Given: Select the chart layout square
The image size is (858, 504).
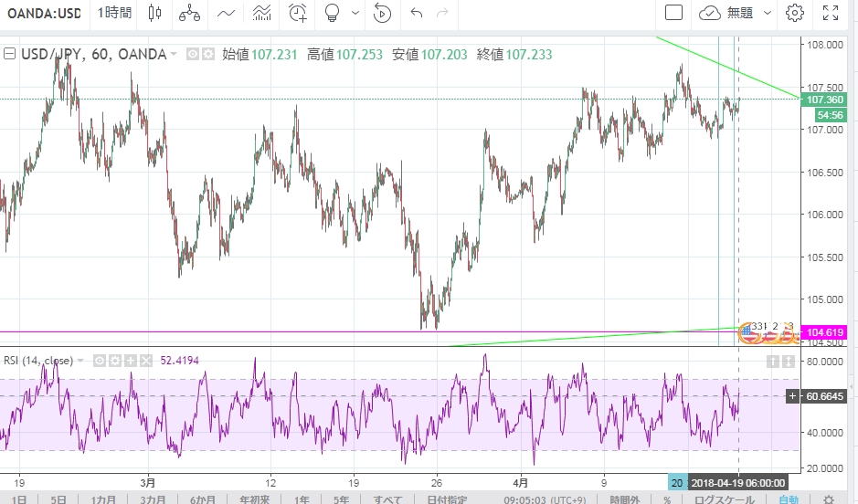Looking at the screenshot, I should pos(673,12).
